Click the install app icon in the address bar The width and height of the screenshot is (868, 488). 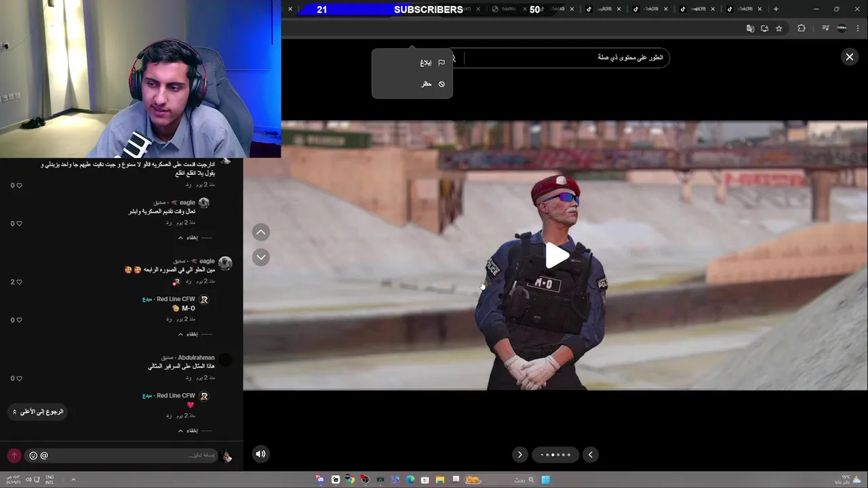point(764,28)
